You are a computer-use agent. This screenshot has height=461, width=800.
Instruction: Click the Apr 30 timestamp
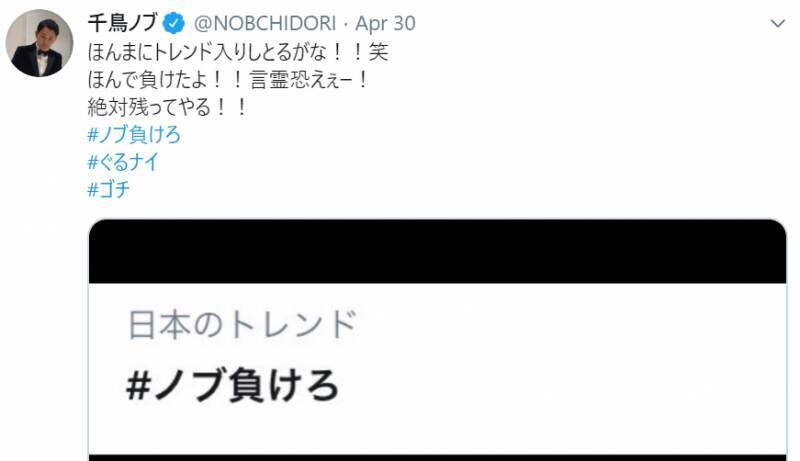(x=385, y=23)
